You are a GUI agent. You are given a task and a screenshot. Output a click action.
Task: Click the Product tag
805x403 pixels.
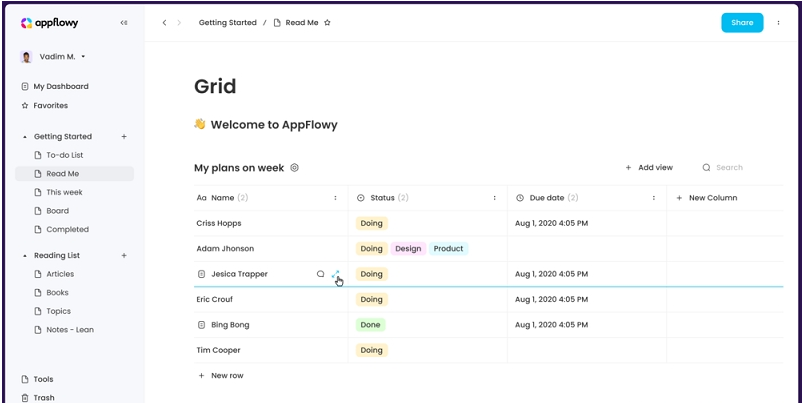[448, 248]
